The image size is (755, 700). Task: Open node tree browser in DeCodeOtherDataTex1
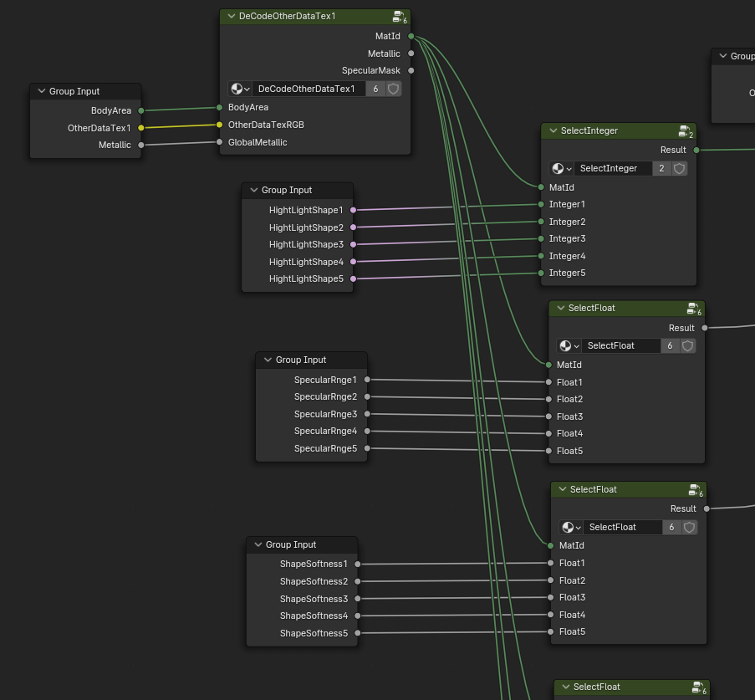click(x=240, y=89)
